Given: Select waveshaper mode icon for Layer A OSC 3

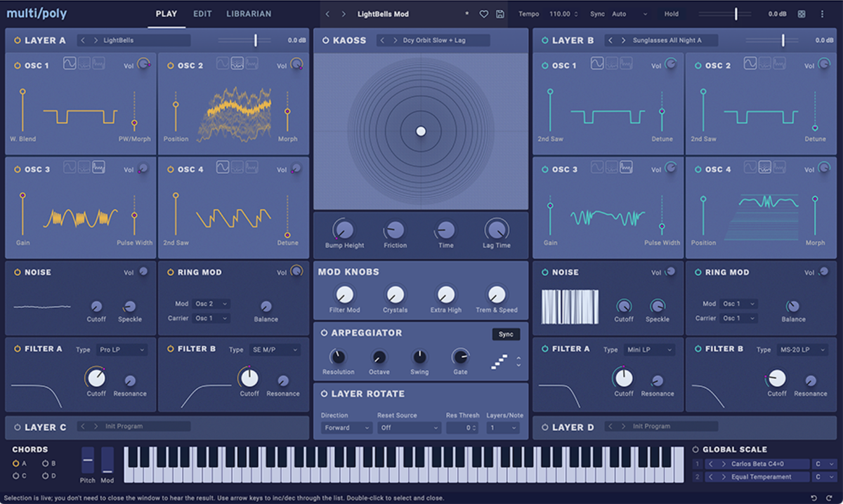Looking at the screenshot, I should [98, 168].
